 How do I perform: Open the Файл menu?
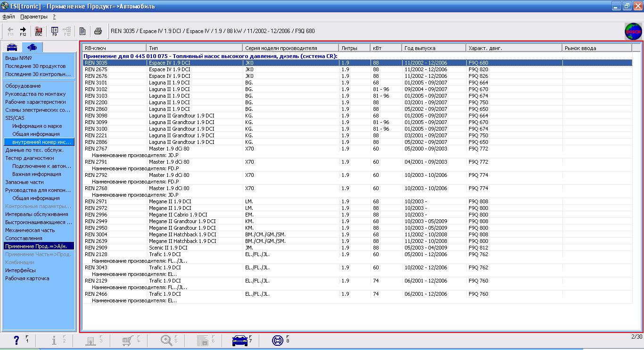pyautogui.click(x=9, y=17)
